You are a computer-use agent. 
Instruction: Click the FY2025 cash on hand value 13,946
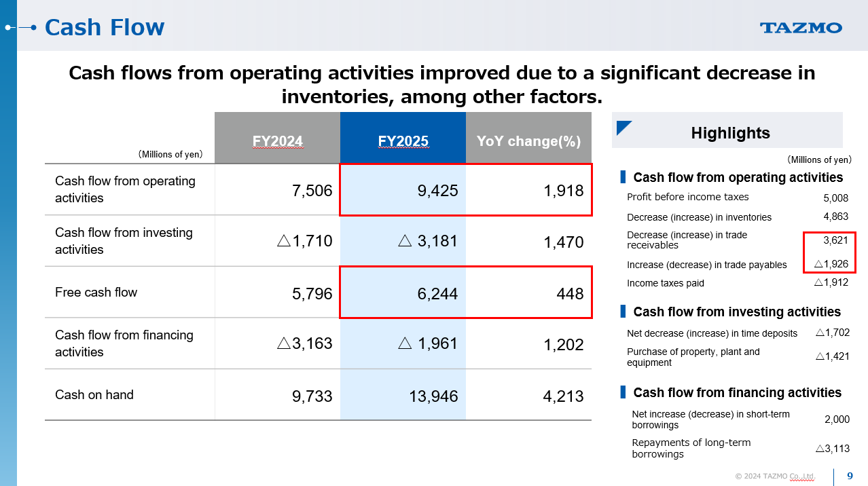tap(433, 396)
